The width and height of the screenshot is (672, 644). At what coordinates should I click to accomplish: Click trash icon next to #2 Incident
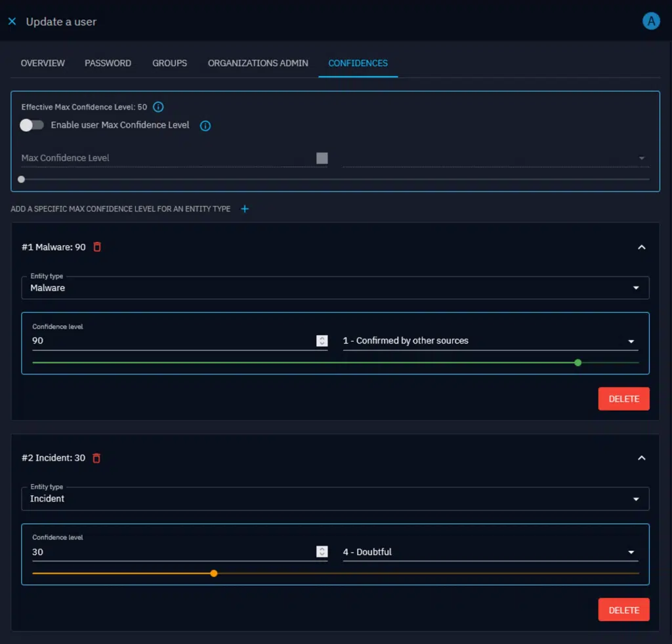coord(96,458)
